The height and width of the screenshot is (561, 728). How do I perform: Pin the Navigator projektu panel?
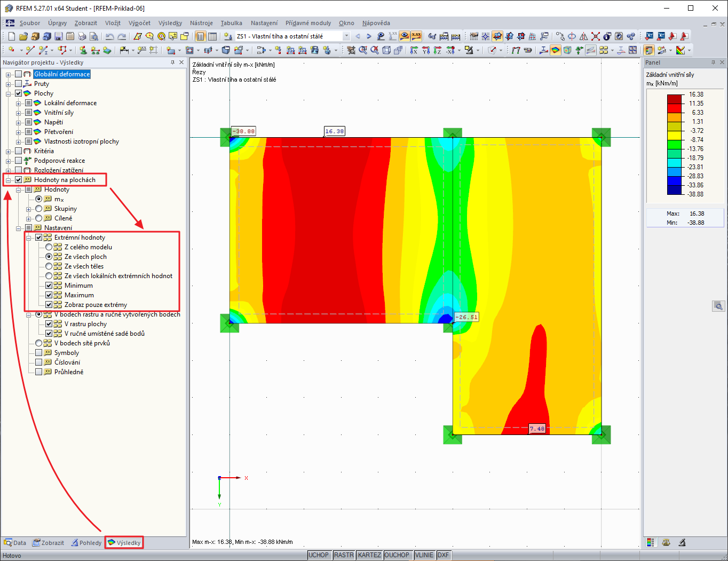coord(172,62)
